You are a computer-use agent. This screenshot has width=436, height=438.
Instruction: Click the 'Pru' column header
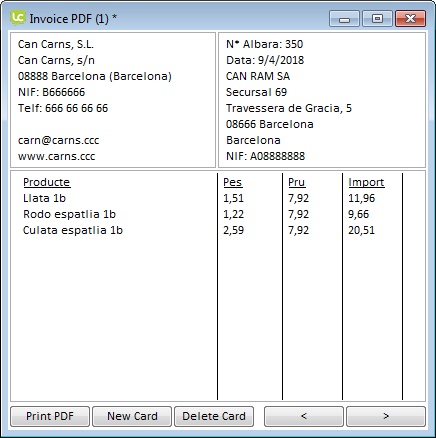296,182
